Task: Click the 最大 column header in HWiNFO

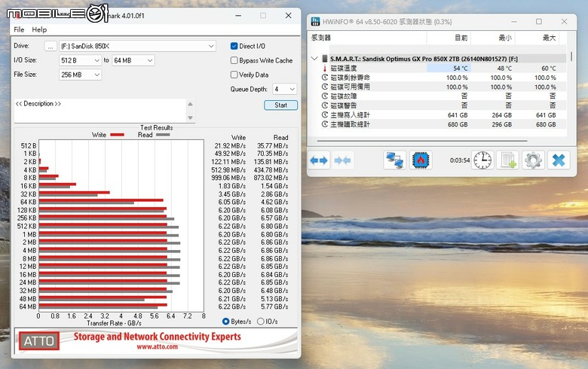Action: click(550, 38)
